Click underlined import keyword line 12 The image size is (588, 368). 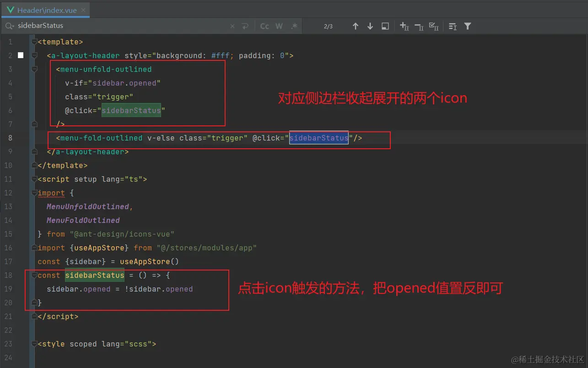coord(51,193)
